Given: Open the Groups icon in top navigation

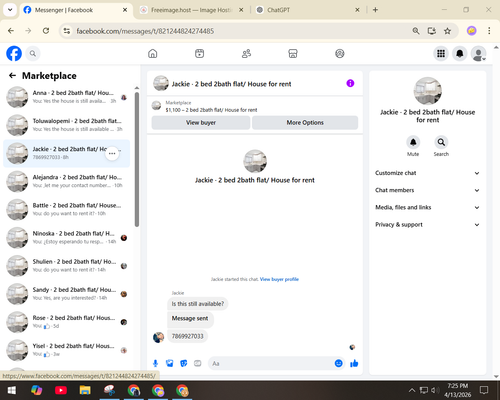Looking at the screenshot, I should click(340, 53).
